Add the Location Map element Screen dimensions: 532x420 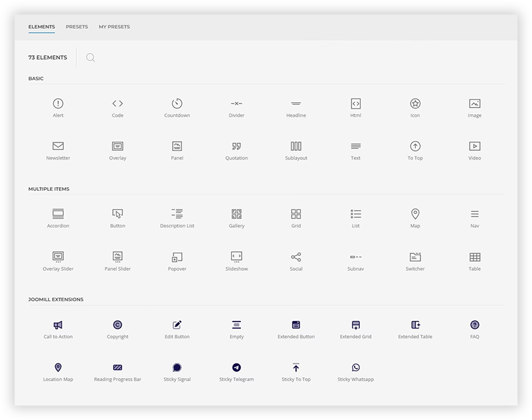58,372
